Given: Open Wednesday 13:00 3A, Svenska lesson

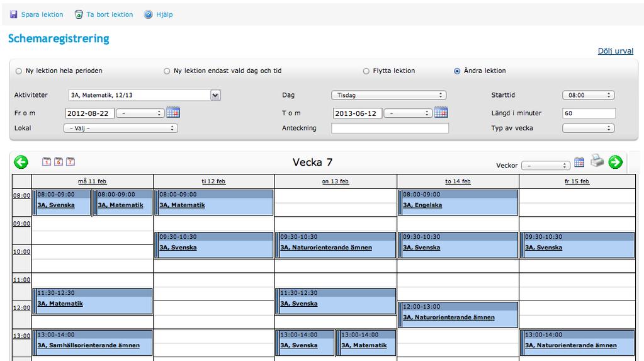Looking at the screenshot, I should tap(305, 343).
